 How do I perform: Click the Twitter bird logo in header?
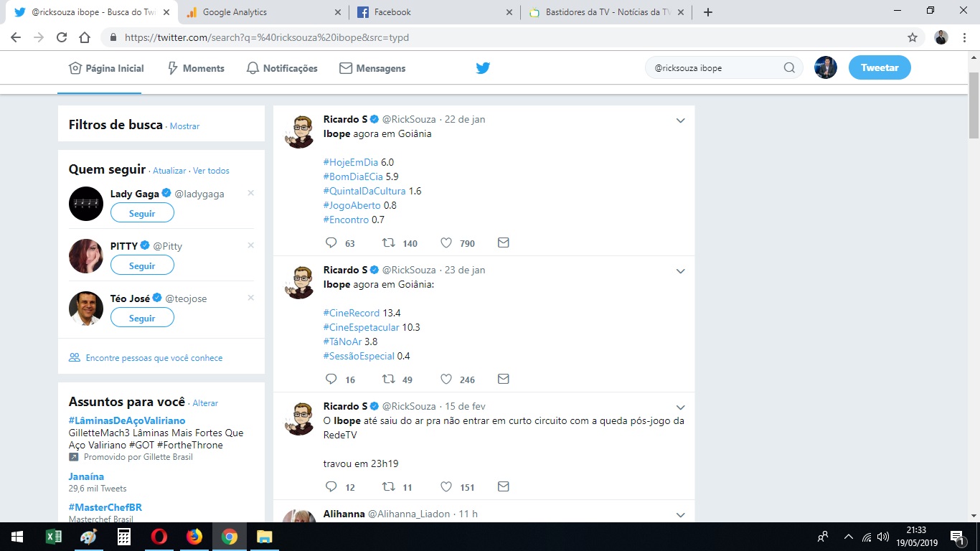(x=483, y=68)
